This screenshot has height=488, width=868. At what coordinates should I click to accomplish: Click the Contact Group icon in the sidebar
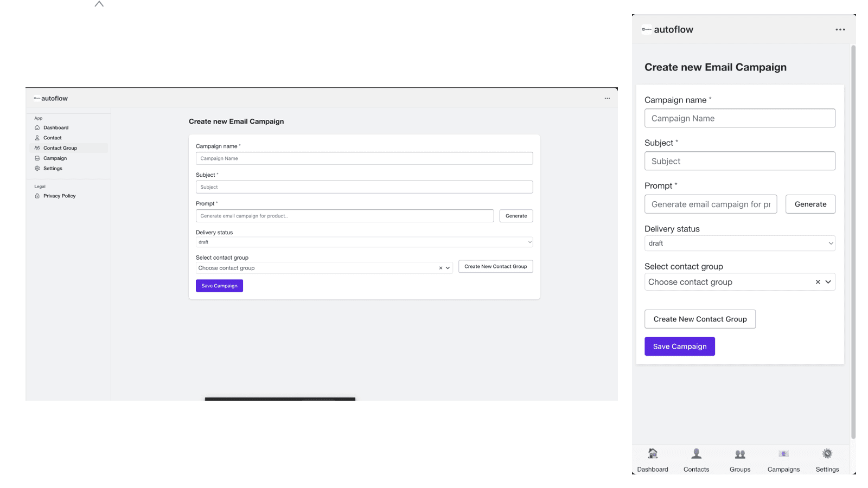pyautogui.click(x=37, y=147)
